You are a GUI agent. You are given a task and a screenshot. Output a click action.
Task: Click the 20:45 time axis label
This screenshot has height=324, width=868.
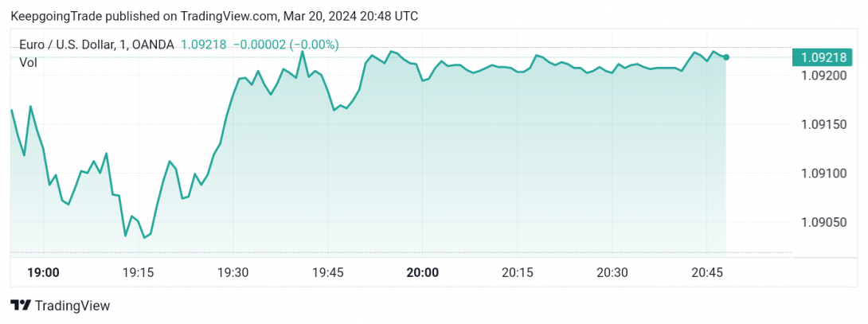pyautogui.click(x=707, y=272)
